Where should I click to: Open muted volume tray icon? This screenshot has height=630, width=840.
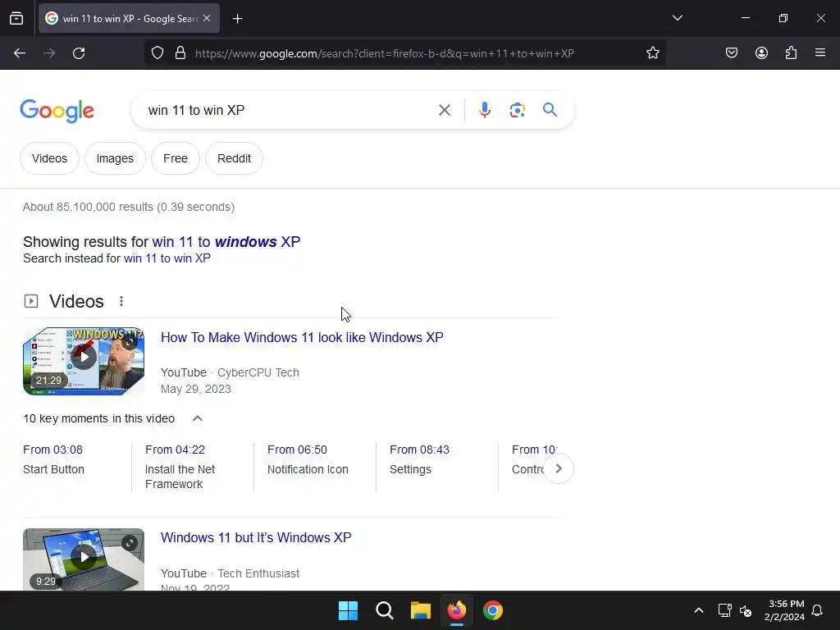coord(746,610)
